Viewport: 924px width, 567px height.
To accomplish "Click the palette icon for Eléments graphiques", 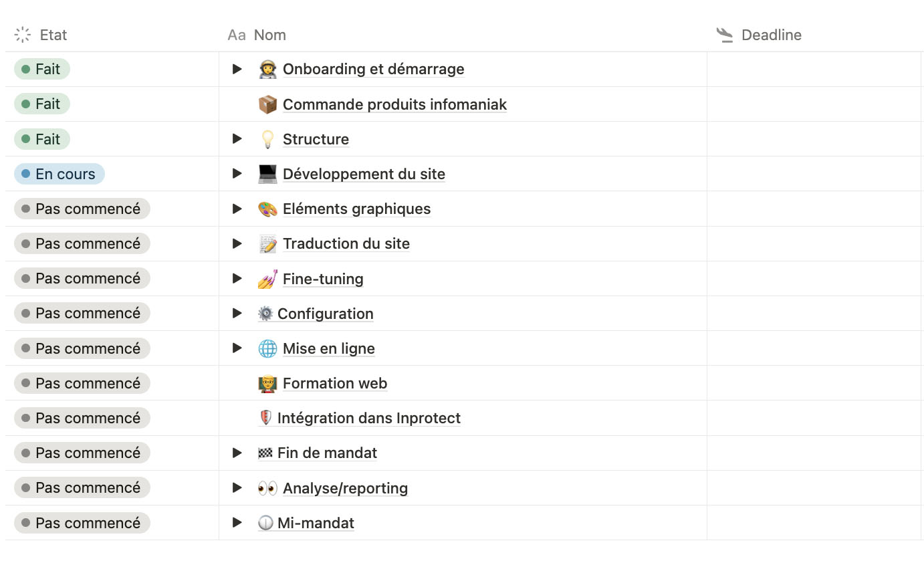I will [267, 209].
